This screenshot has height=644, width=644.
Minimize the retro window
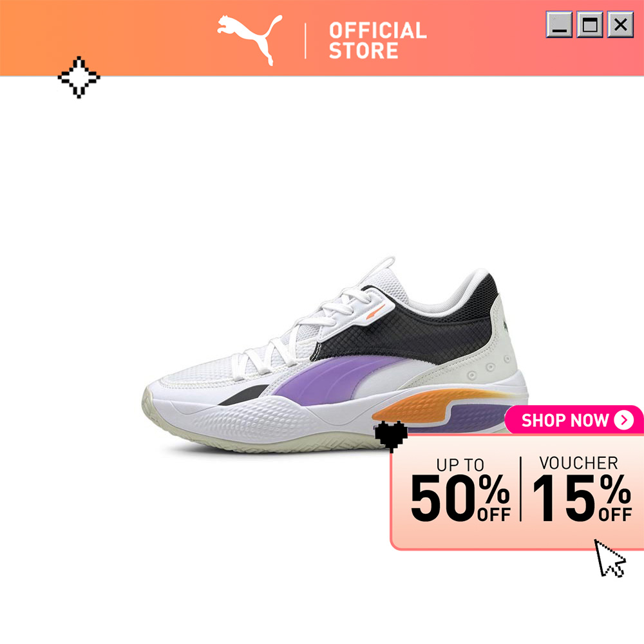coord(559,24)
